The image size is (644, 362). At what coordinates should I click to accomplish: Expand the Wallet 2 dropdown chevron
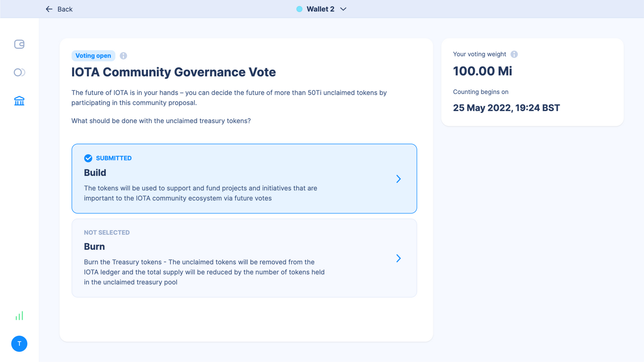coord(343,9)
